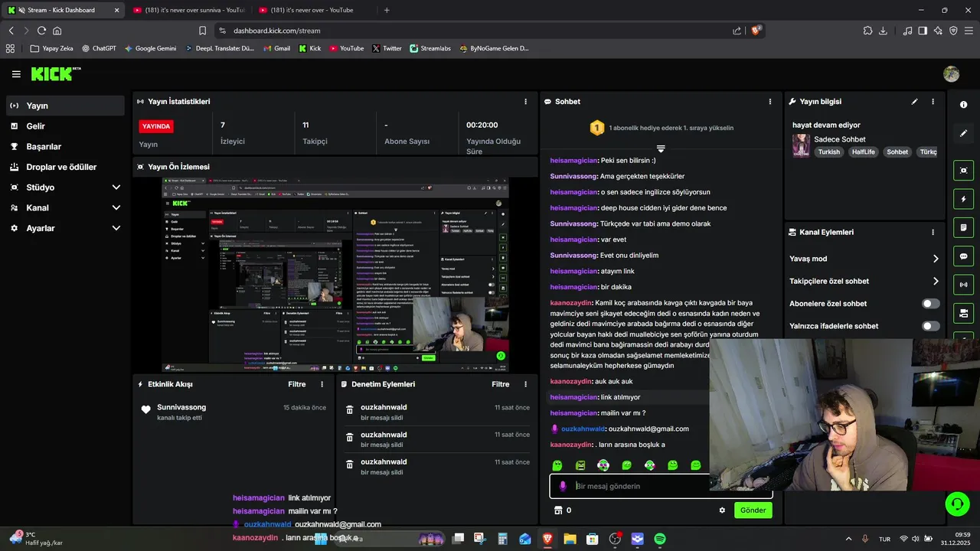Viewport: 980px width, 551px height.
Task: Edit stream info with pencil icon in Yayın bilgisi
Action: coord(914,101)
